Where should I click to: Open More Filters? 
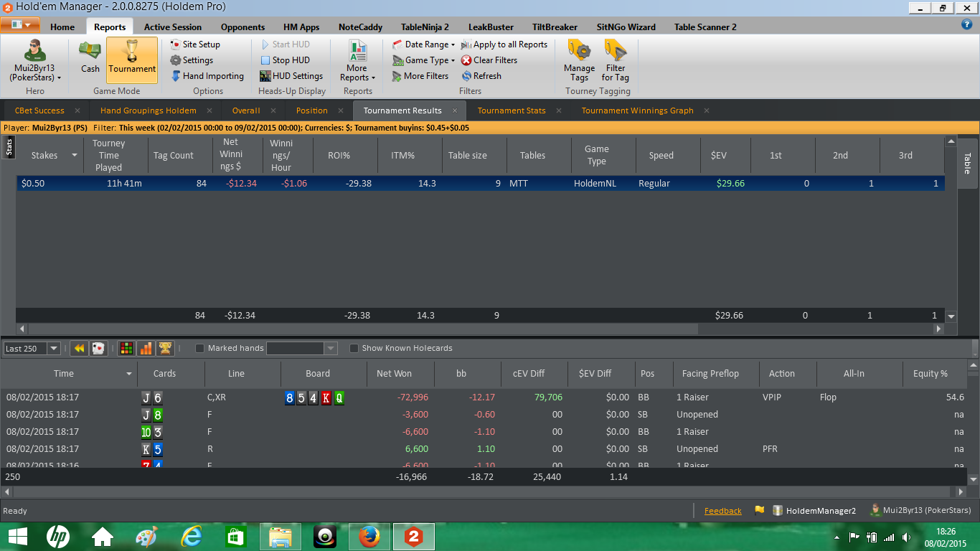coord(420,76)
